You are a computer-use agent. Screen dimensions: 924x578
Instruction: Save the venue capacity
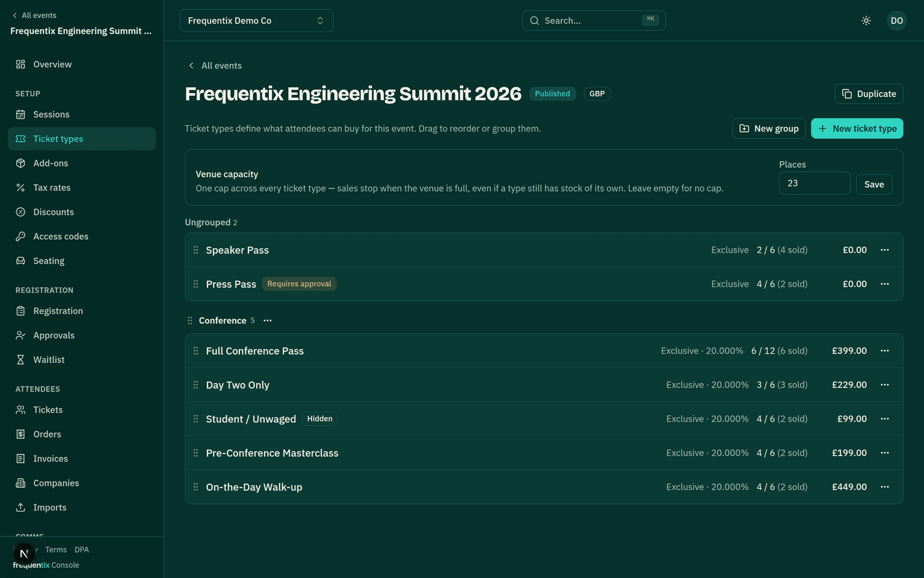(874, 184)
